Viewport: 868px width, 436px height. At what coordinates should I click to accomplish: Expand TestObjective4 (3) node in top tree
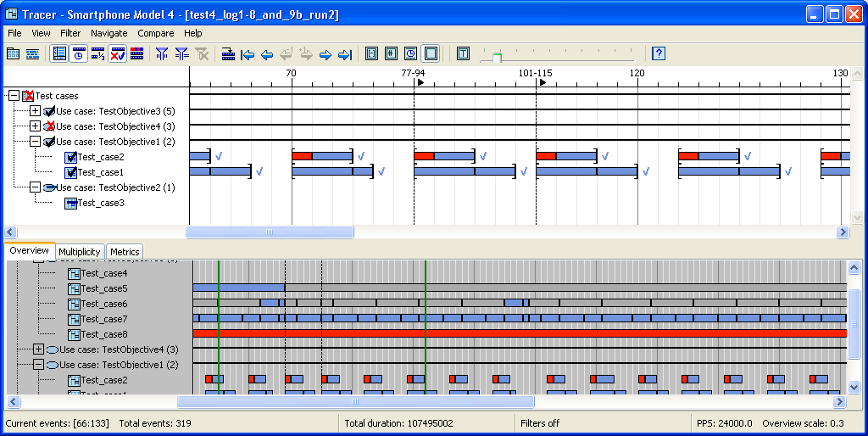pos(35,126)
